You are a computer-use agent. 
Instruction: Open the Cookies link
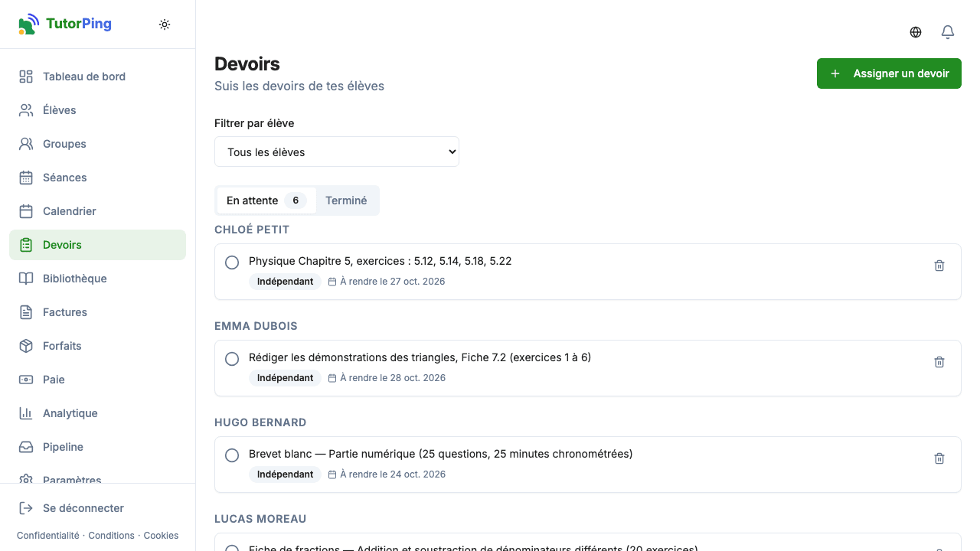[x=161, y=536]
